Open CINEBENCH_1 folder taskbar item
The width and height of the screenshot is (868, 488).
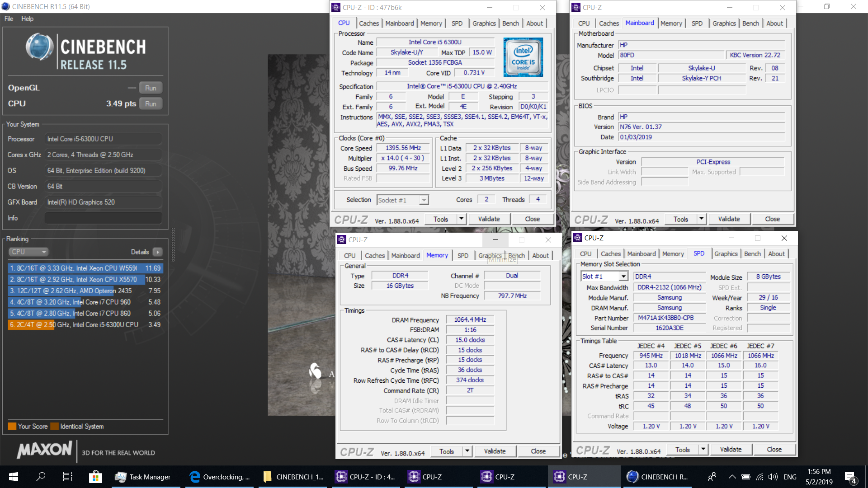[x=293, y=477]
